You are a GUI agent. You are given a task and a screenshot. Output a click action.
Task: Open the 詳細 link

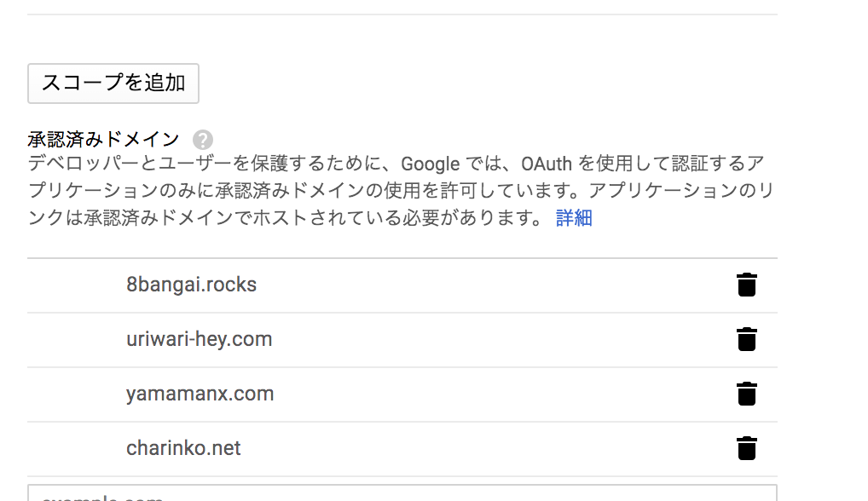pyautogui.click(x=574, y=218)
